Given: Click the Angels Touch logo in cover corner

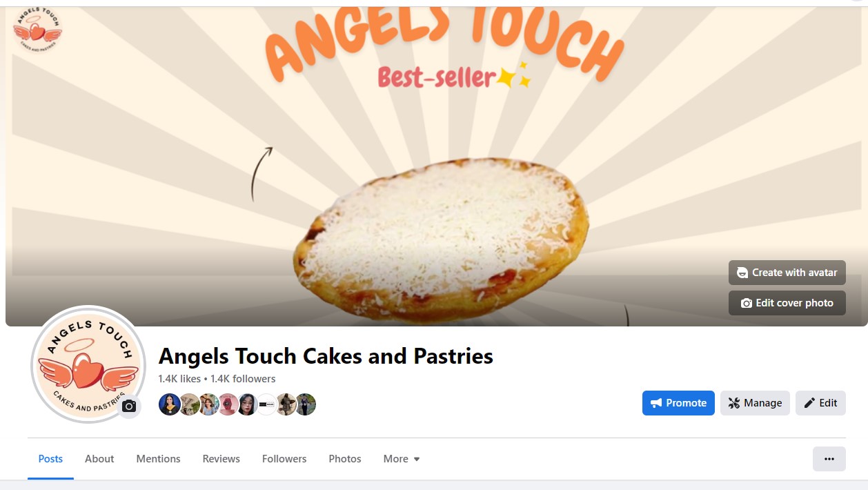Looking at the screenshot, I should coord(37,30).
